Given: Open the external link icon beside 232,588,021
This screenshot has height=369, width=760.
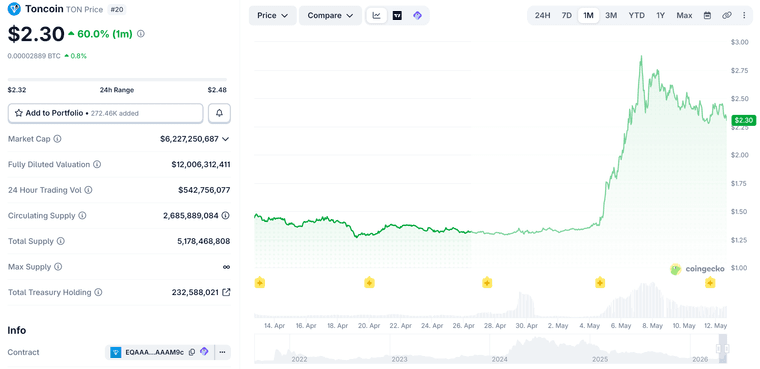Looking at the screenshot, I should pos(226,292).
